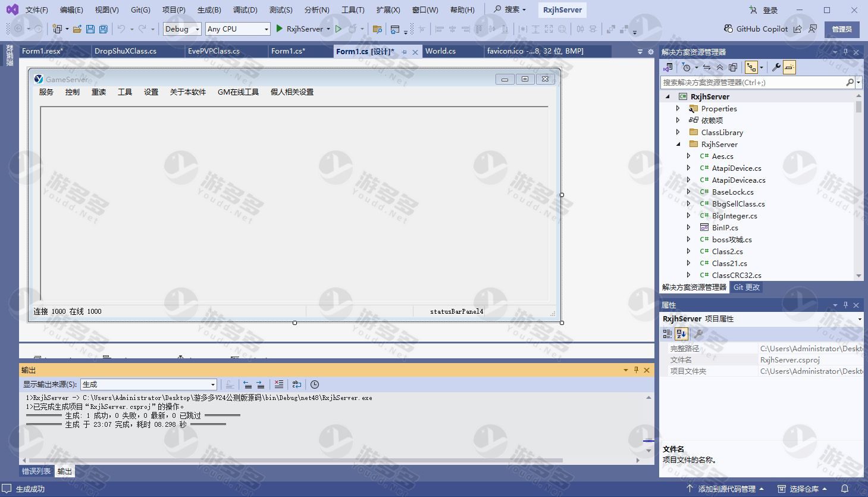This screenshot has height=497, width=868.
Task: Click the wrench Properties icon in Solution Explorer
Action: tap(776, 67)
